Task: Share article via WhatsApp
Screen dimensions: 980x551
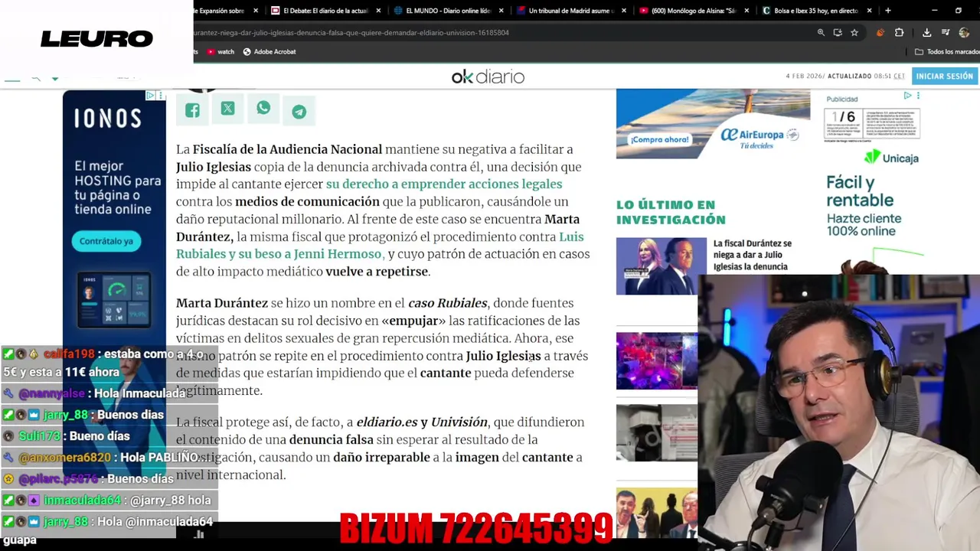Action: (263, 108)
